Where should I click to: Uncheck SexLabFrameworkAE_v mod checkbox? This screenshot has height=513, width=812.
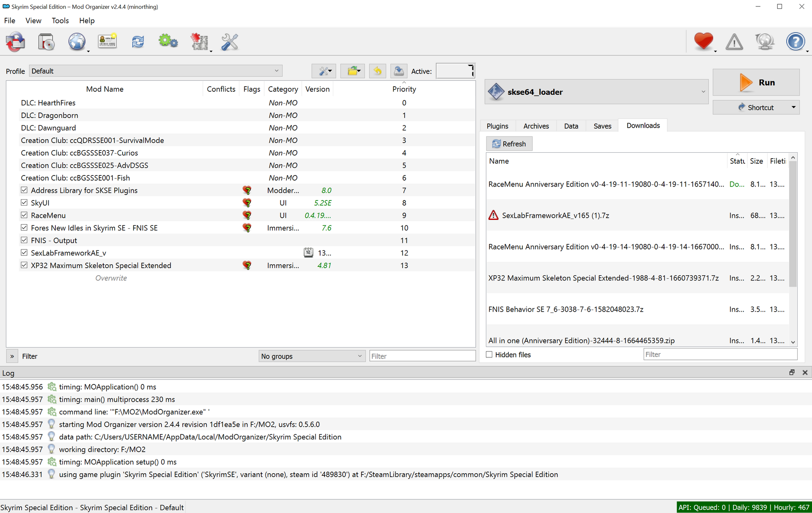tap(24, 253)
